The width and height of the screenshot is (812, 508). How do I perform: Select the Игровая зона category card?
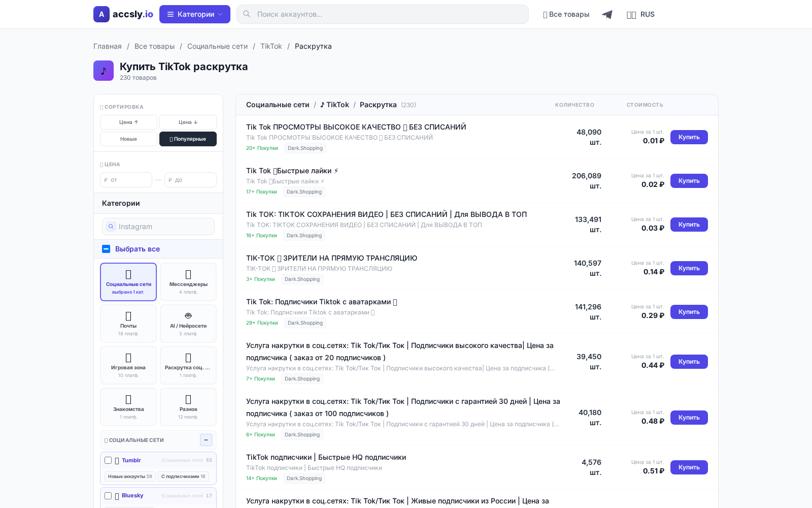coord(128,365)
